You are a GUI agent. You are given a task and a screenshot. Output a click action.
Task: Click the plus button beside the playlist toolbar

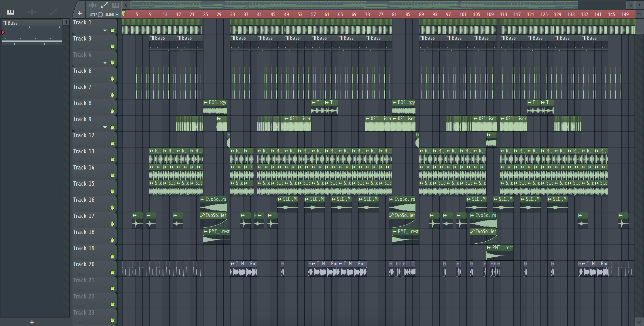coord(80,13)
